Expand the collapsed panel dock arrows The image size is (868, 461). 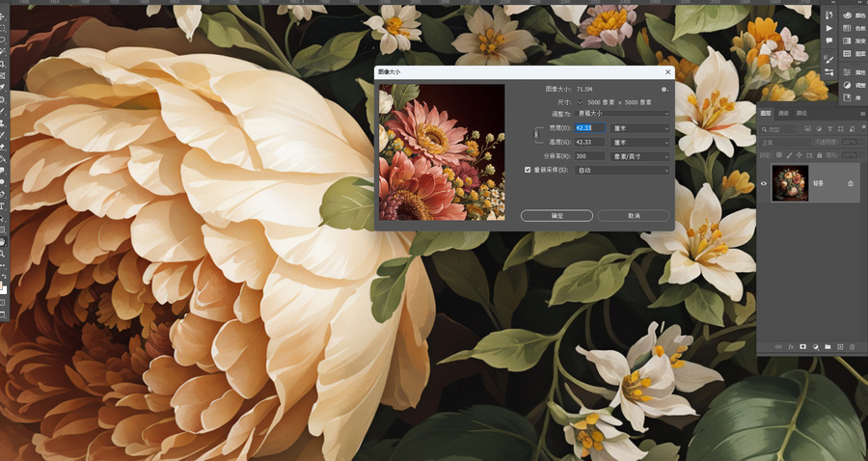833,2
